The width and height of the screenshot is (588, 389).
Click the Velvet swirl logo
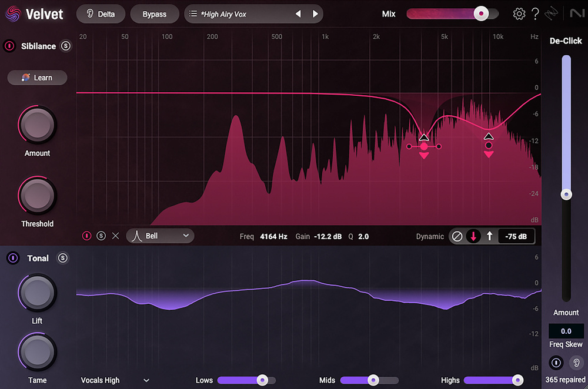(x=13, y=14)
